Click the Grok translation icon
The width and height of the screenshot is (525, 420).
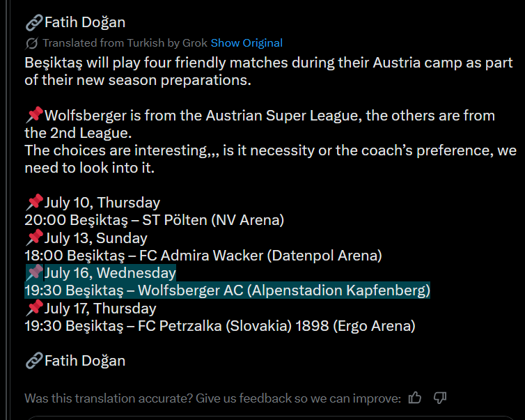pyautogui.click(x=31, y=43)
